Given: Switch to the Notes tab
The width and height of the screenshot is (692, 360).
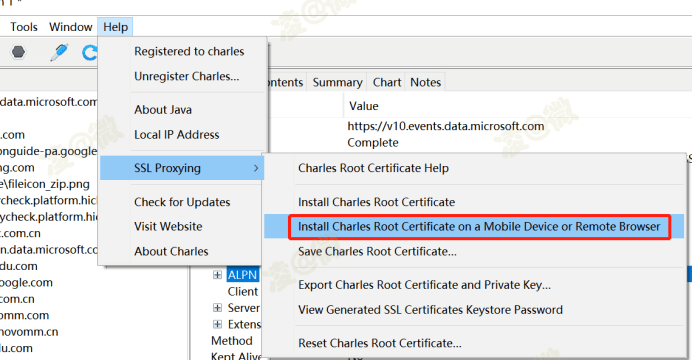Looking at the screenshot, I should coord(425,82).
